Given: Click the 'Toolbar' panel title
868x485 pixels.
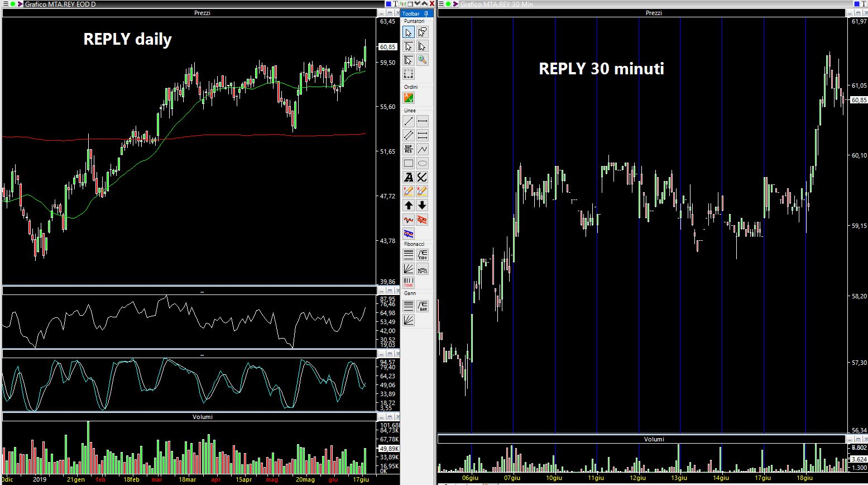Looking at the screenshot, I should click(x=411, y=13).
